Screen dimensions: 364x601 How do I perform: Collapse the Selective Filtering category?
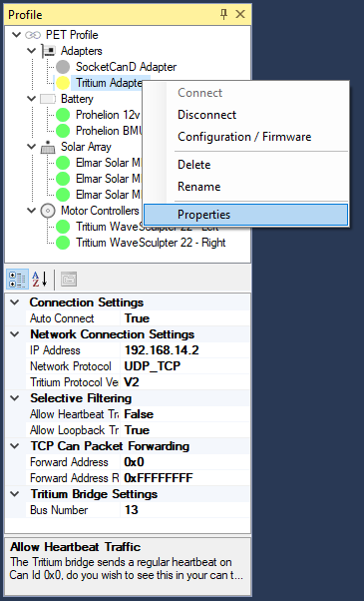coord(15,398)
